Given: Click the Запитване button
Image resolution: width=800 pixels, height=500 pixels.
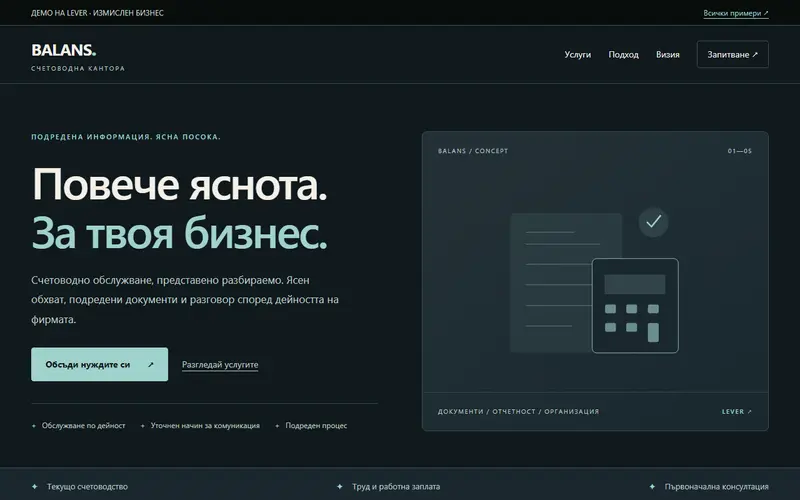Looking at the screenshot, I should [733, 54].
